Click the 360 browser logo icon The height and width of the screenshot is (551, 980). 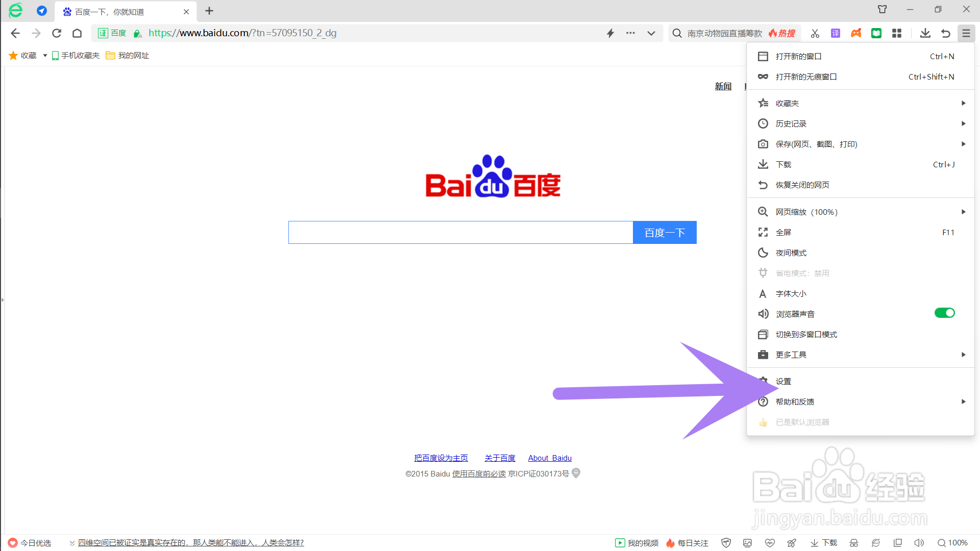(x=16, y=10)
